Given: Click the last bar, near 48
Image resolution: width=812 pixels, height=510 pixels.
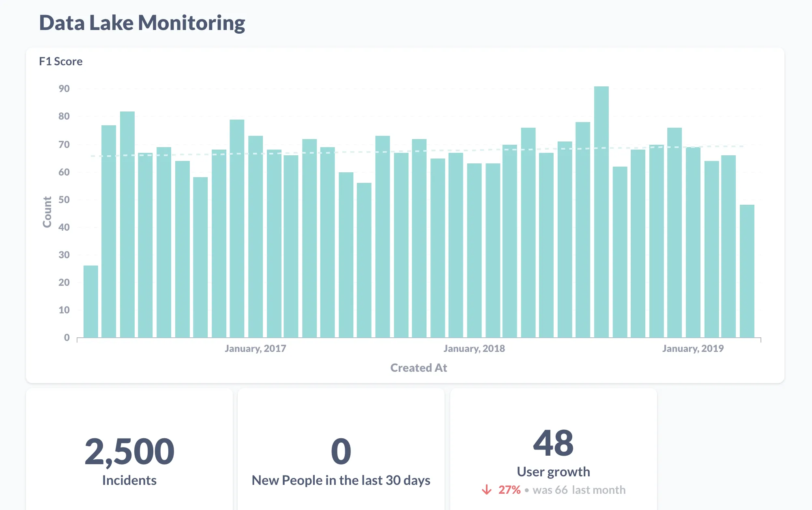Looking at the screenshot, I should pyautogui.click(x=747, y=271).
